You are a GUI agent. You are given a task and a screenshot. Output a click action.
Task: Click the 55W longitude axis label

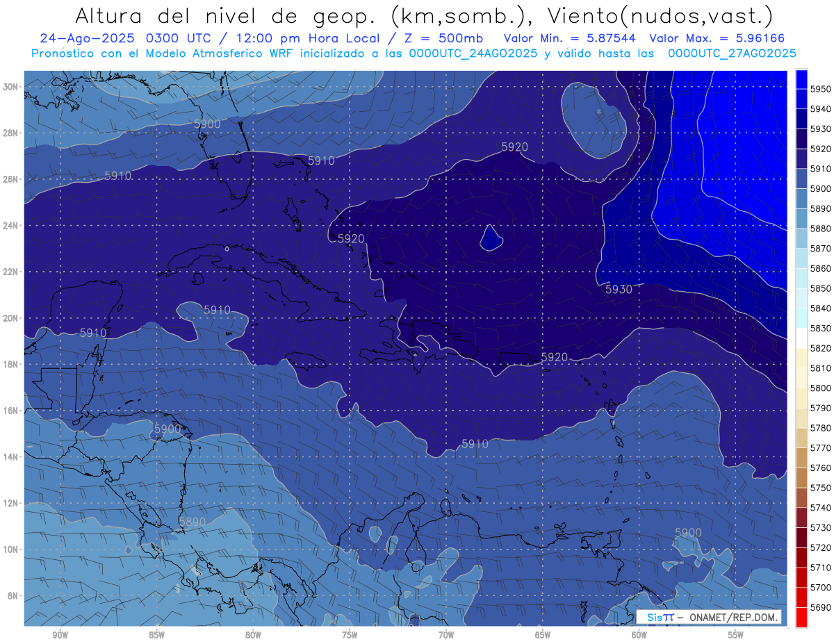coord(736,635)
